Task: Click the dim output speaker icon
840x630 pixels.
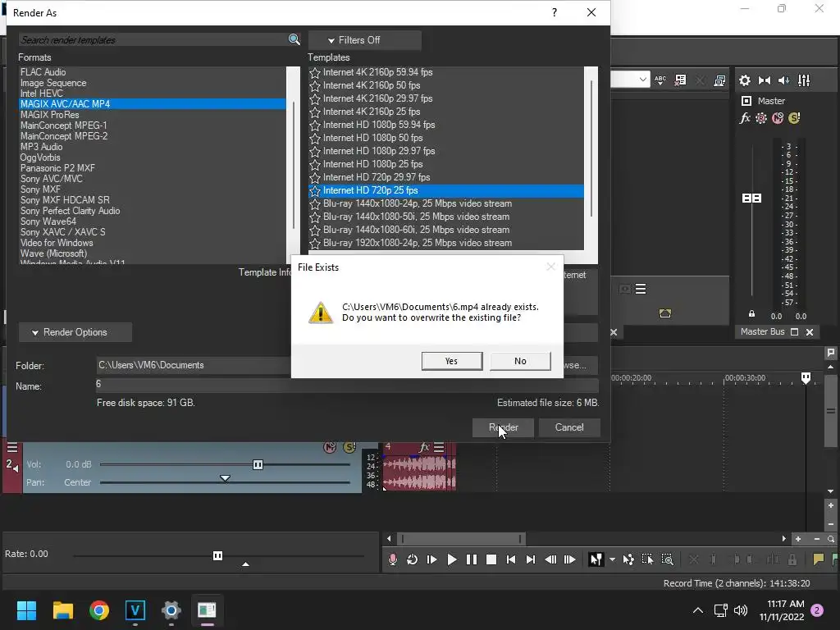Action: 783,80
